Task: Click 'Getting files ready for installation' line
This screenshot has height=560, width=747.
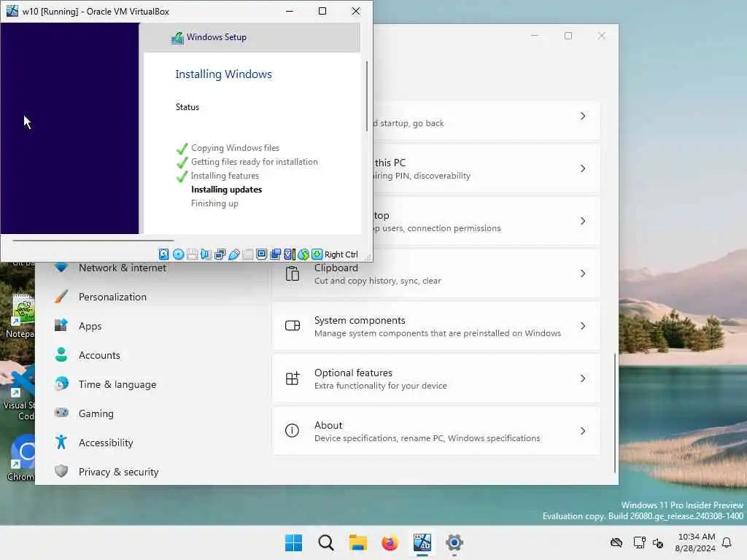Action: [254, 162]
